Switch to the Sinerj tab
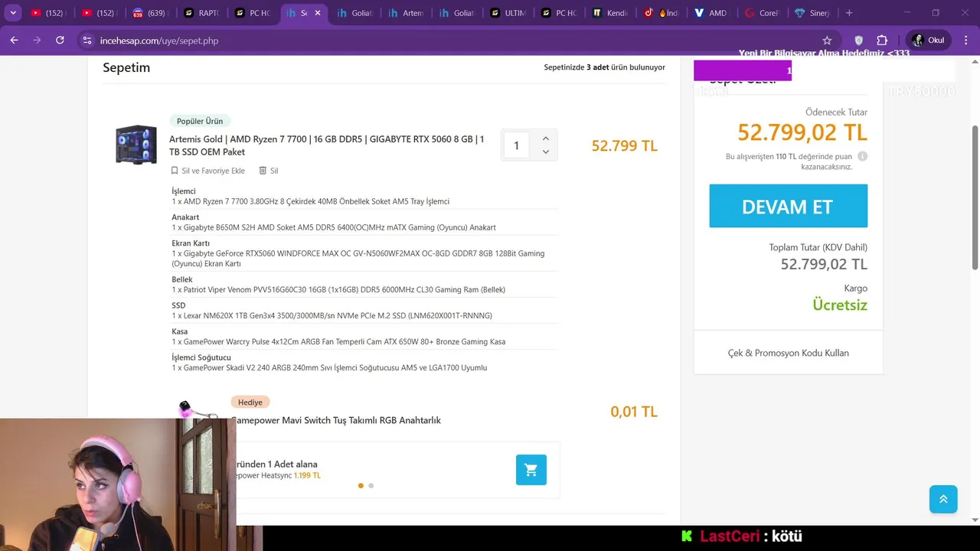This screenshot has height=551, width=980. point(813,13)
